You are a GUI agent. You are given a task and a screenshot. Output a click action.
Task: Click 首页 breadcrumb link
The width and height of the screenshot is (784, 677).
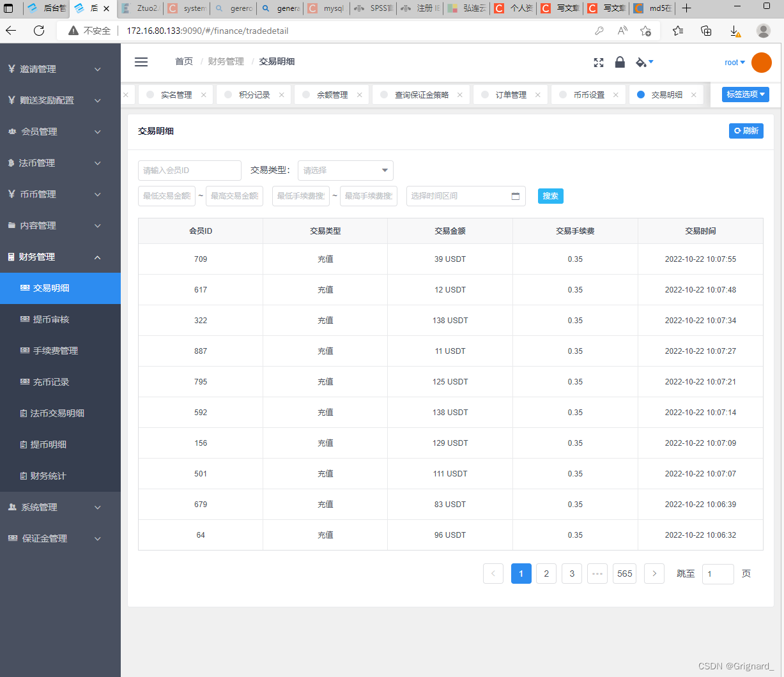184,61
